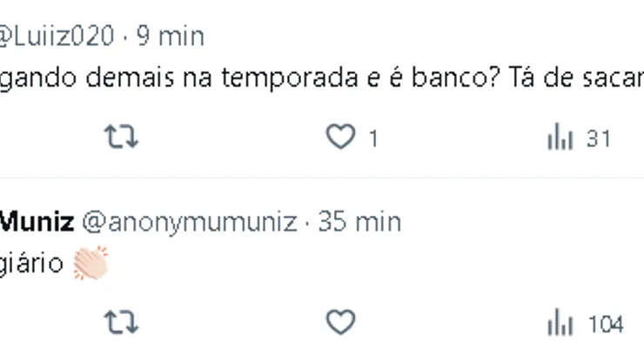The width and height of the screenshot is (644, 362).
Task: Like the Muniz tweet with the heart
Action: (x=339, y=324)
